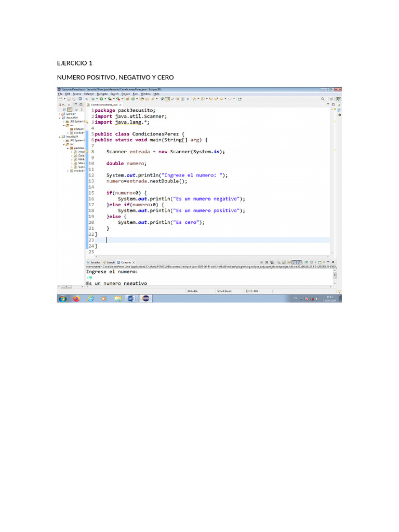Click line 12 println Ingrese el numero
The width and height of the screenshot is (399, 532).
coord(167,176)
